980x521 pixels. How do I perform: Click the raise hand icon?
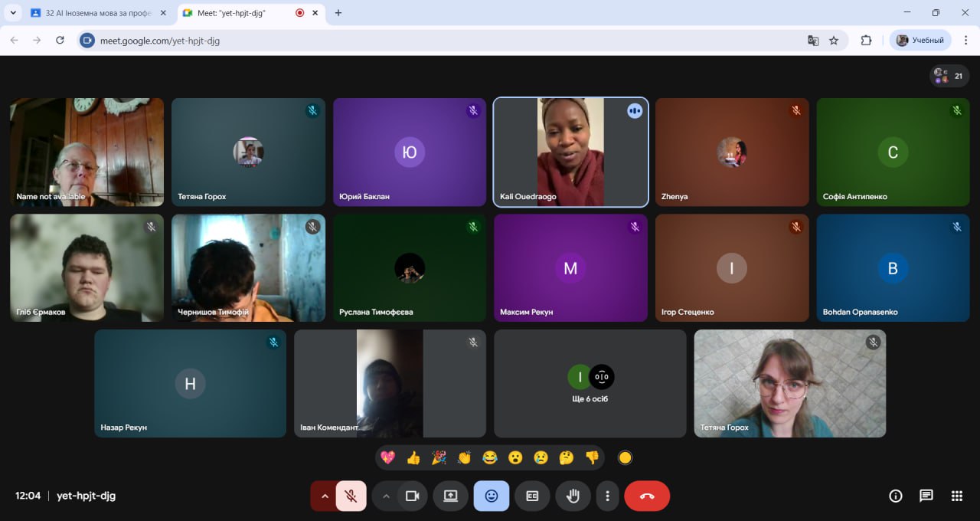click(x=573, y=496)
